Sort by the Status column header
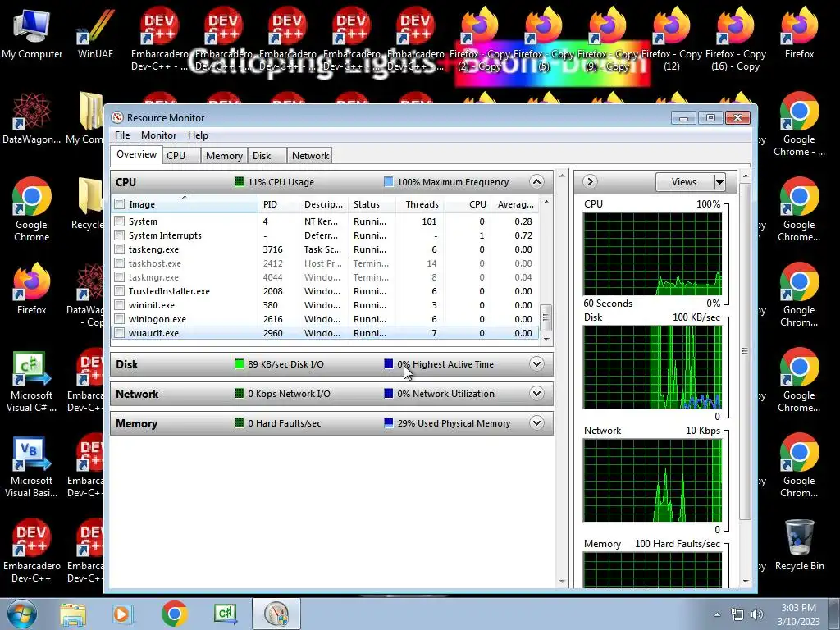This screenshot has height=630, width=840. (372, 204)
